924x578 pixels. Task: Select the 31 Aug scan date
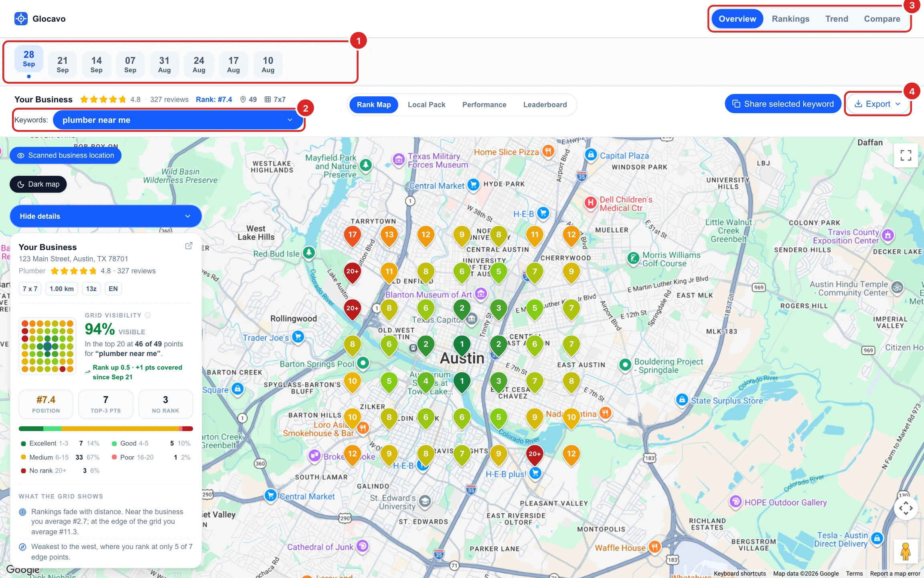164,64
